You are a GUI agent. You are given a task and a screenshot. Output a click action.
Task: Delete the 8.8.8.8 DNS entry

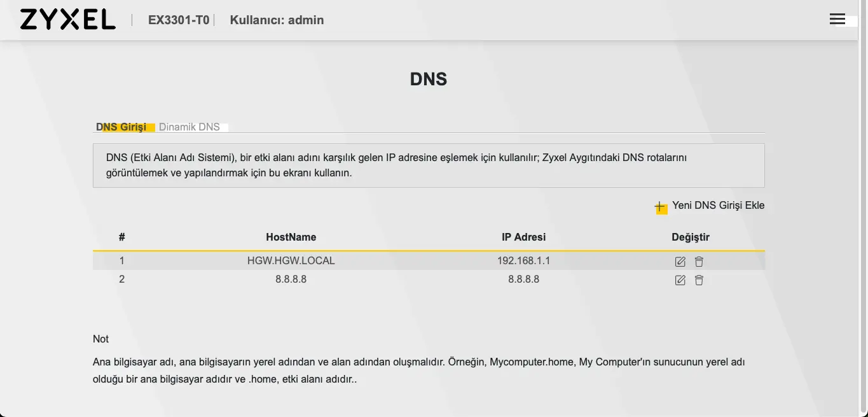pos(699,280)
